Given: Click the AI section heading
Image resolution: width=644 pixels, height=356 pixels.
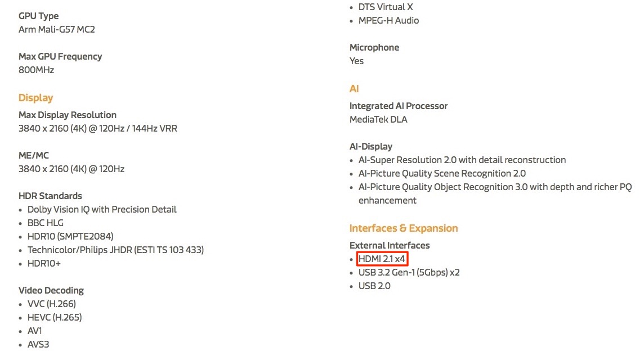Looking at the screenshot, I should pos(354,89).
